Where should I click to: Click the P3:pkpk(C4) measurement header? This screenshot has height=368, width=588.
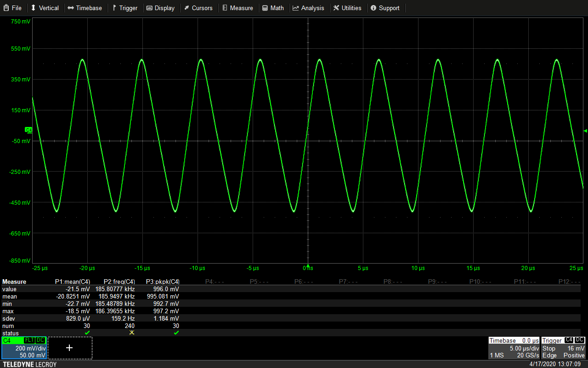(x=163, y=282)
